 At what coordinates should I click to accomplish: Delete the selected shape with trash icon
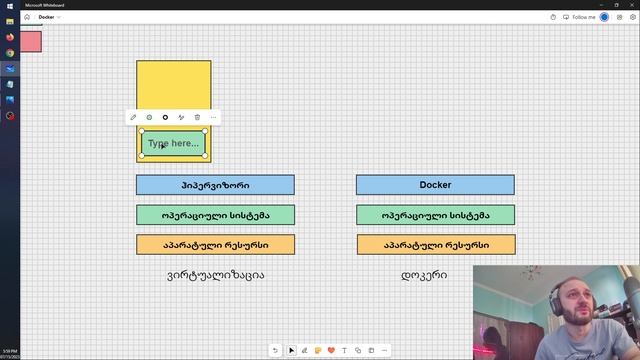tap(197, 118)
